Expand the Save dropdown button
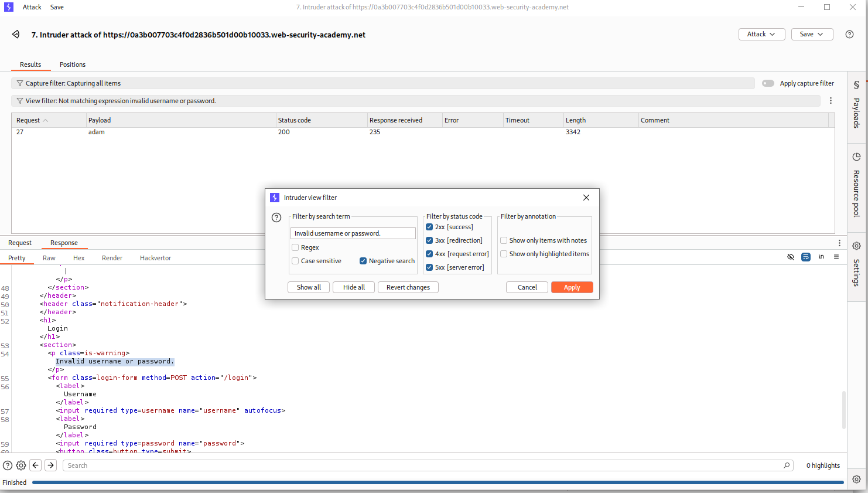Screen dimensions: 868x493 [x=811, y=35]
